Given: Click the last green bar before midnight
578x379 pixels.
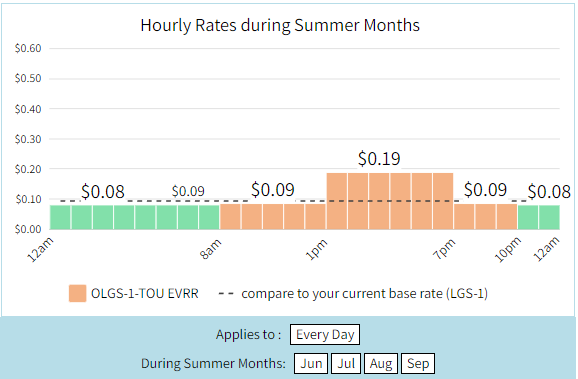Looking at the screenshot, I should coord(549,217).
